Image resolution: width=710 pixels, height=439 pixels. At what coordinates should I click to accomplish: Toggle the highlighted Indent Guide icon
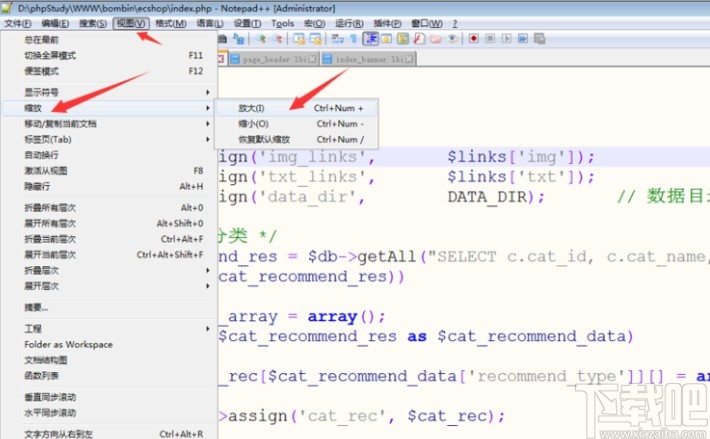point(370,38)
